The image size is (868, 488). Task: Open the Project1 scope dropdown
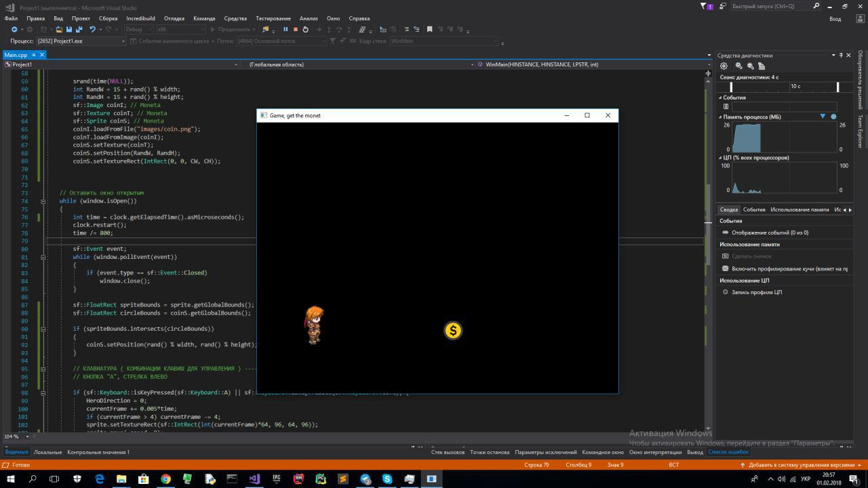point(121,64)
